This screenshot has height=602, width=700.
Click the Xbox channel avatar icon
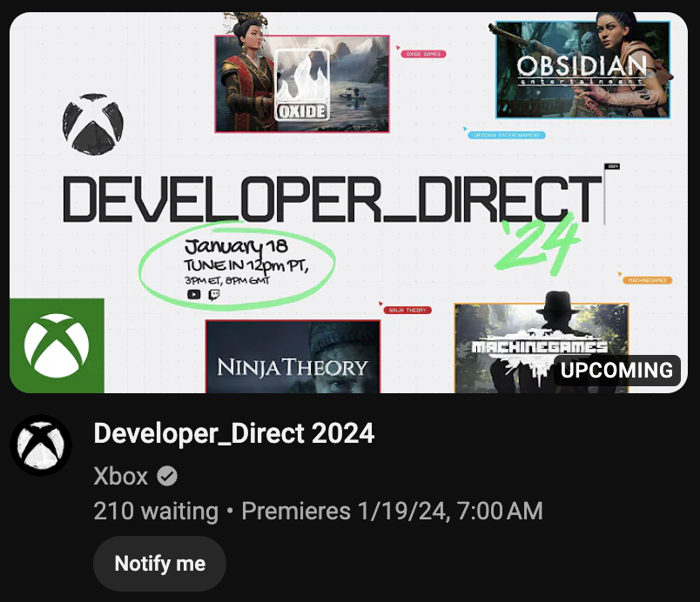pos(41,445)
